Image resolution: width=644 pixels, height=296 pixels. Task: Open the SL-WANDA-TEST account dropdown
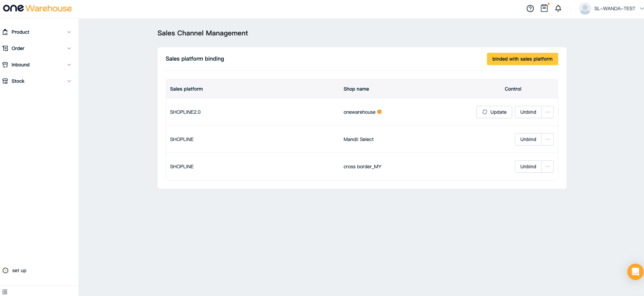(641, 9)
